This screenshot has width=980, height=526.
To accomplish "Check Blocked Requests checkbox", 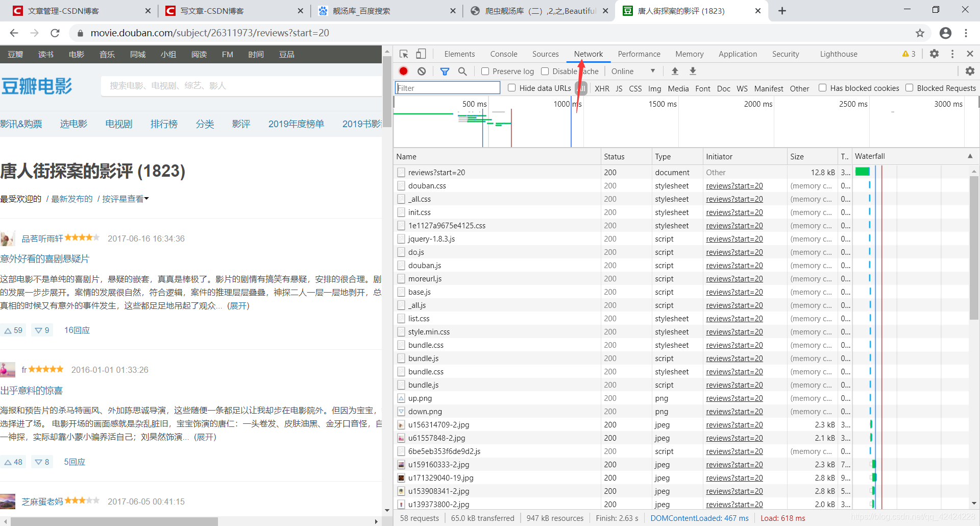I will click(x=910, y=88).
